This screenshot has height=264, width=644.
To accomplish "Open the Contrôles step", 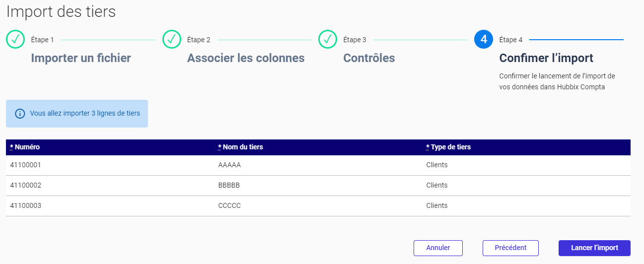I will (369, 58).
